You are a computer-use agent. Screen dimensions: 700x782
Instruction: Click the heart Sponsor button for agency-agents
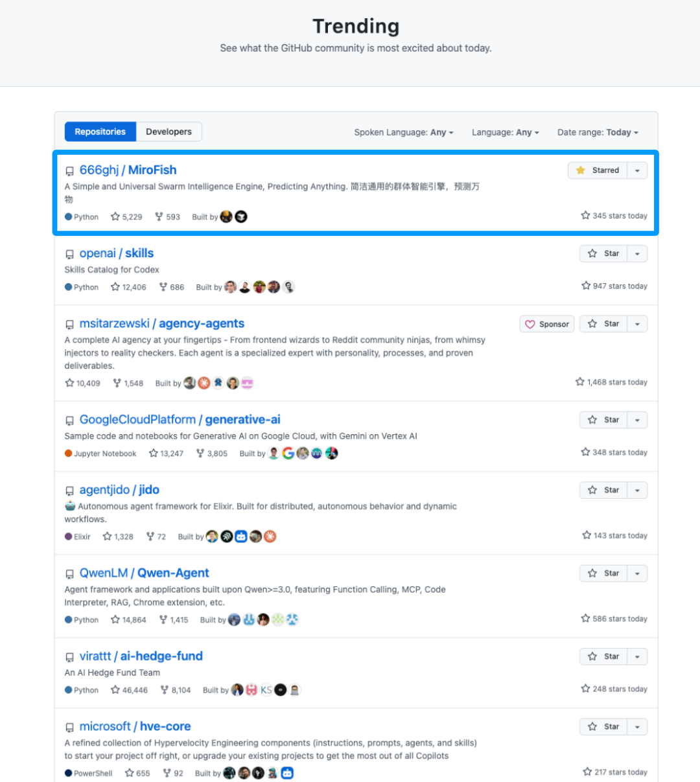coord(547,324)
